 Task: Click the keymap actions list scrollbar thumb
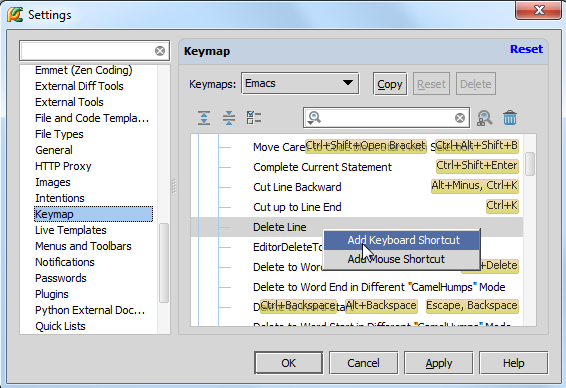(x=530, y=164)
